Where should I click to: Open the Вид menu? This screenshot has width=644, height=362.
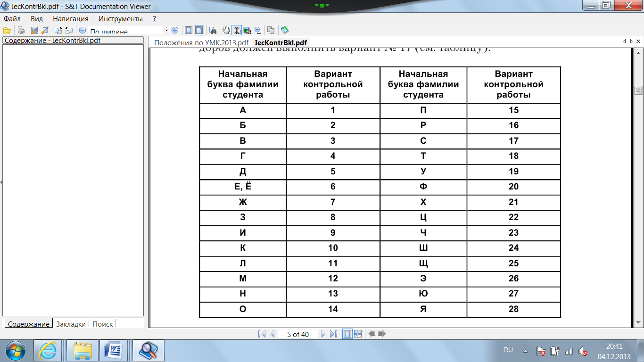(37, 19)
